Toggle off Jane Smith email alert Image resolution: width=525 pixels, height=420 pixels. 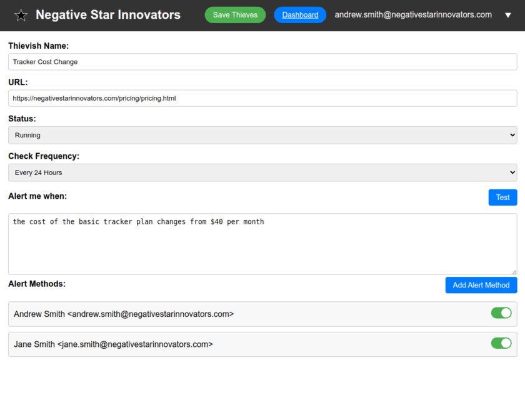click(501, 343)
